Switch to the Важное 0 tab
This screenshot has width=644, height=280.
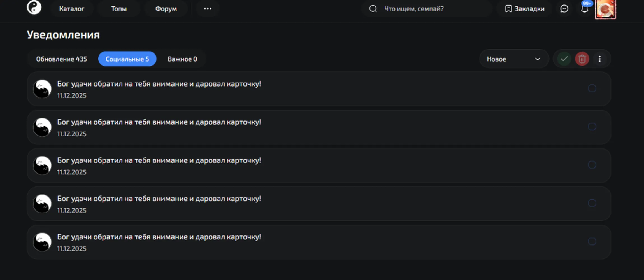tap(182, 59)
